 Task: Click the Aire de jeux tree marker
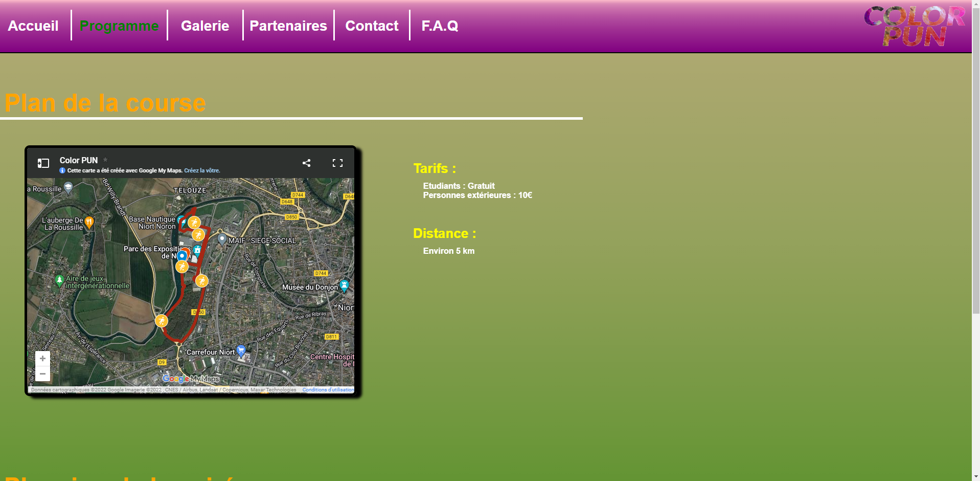pos(59,280)
